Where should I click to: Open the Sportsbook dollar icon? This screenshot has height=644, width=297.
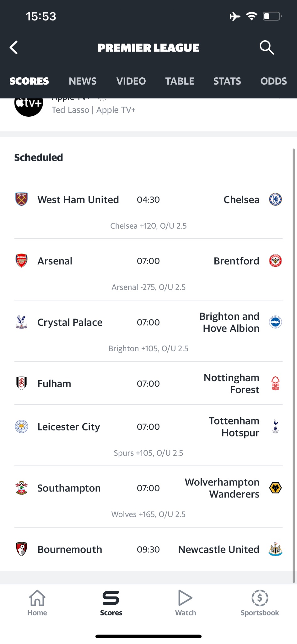(260, 598)
